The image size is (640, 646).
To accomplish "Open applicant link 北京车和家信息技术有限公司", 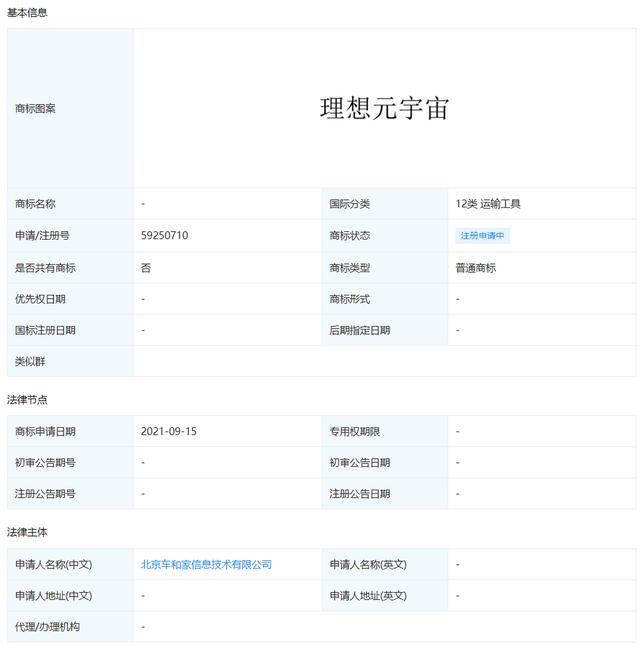I will tap(206, 564).
